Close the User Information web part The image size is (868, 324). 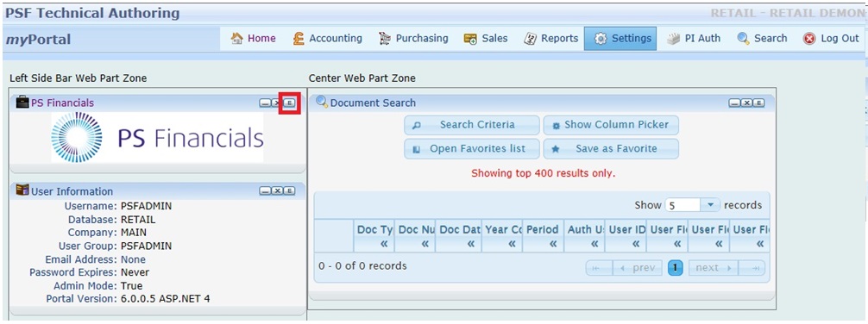[277, 191]
